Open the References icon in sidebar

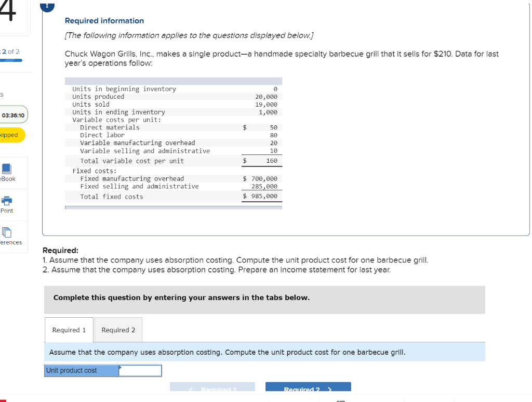click(6, 232)
